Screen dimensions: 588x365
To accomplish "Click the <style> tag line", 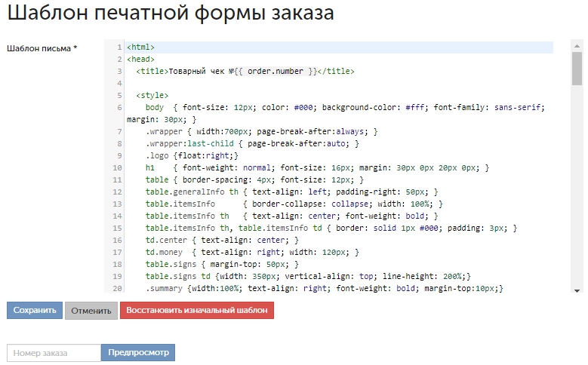I will 152,95.
